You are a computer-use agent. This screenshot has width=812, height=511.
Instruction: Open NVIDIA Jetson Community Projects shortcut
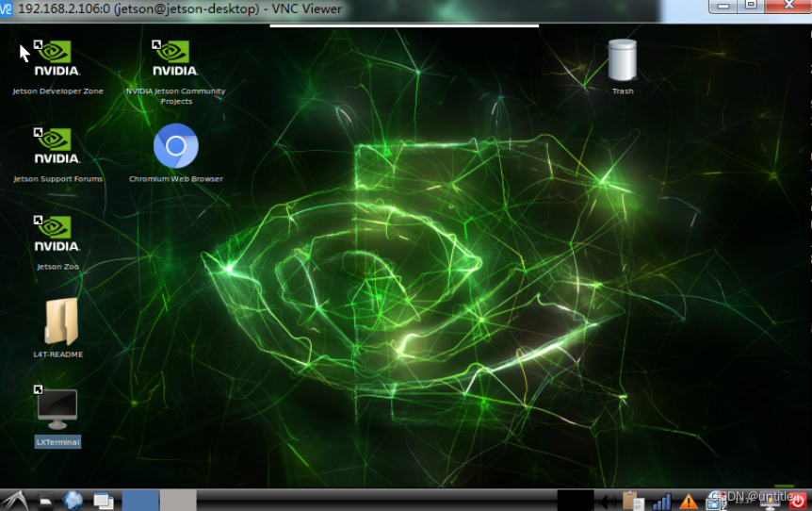175,58
